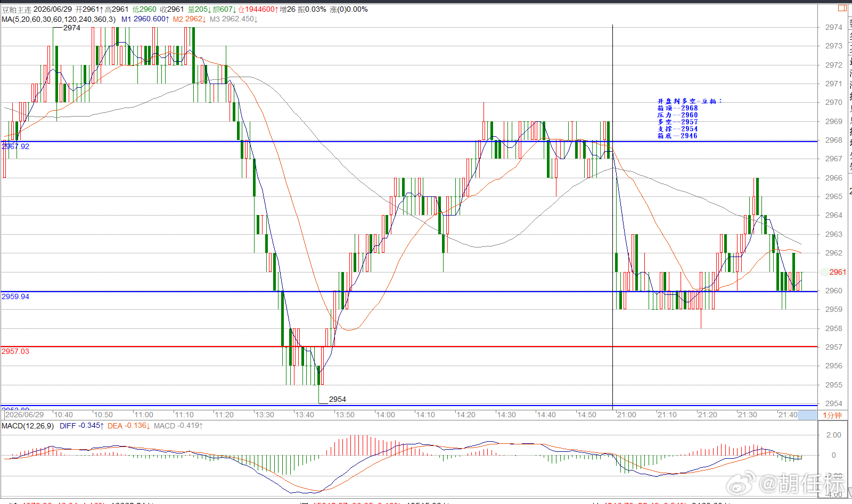Click the MACD(12,26,9) indicator label
The width and height of the screenshot is (852, 504).
28,426
